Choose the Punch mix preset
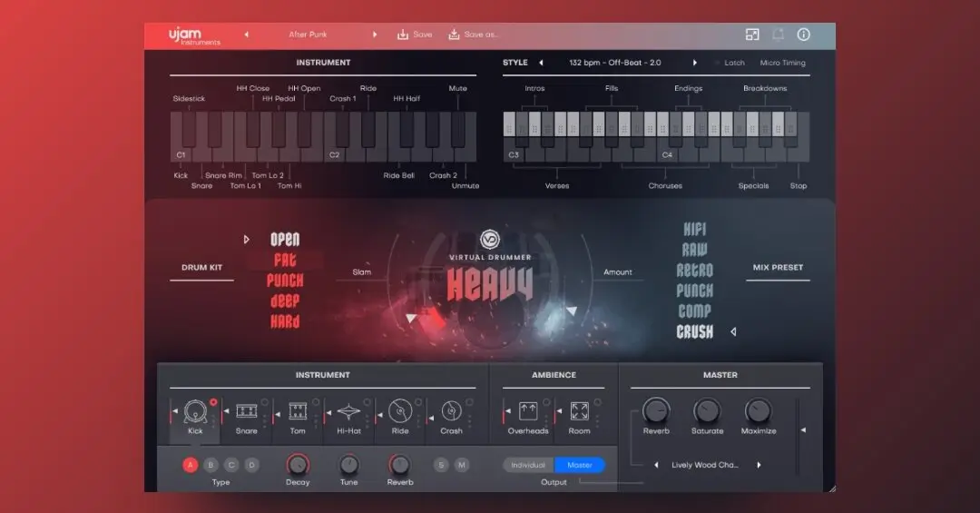Image resolution: width=980 pixels, height=513 pixels. tap(694, 291)
